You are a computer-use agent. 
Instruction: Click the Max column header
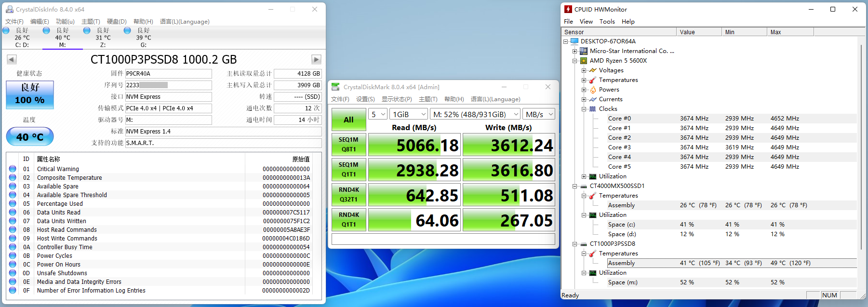click(x=790, y=32)
